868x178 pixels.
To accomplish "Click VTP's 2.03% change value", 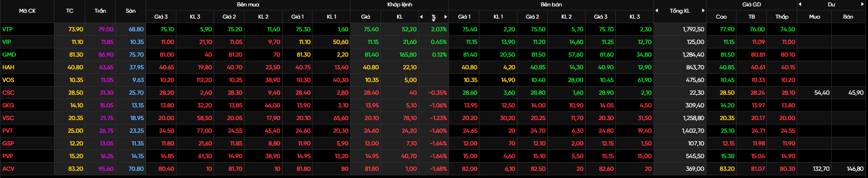I will (x=439, y=29).
